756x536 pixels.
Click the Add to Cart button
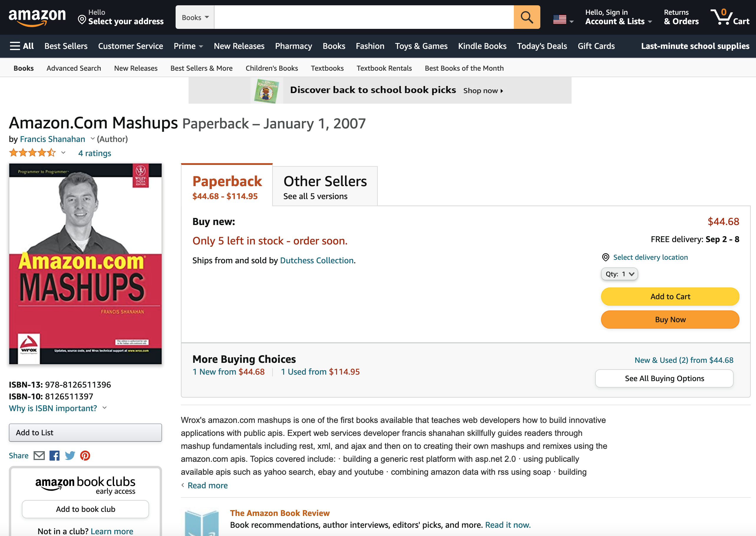pos(670,296)
